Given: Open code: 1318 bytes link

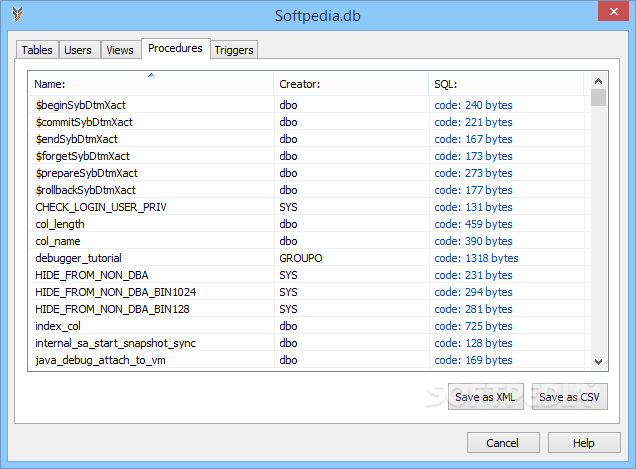Looking at the screenshot, I should (x=476, y=258).
